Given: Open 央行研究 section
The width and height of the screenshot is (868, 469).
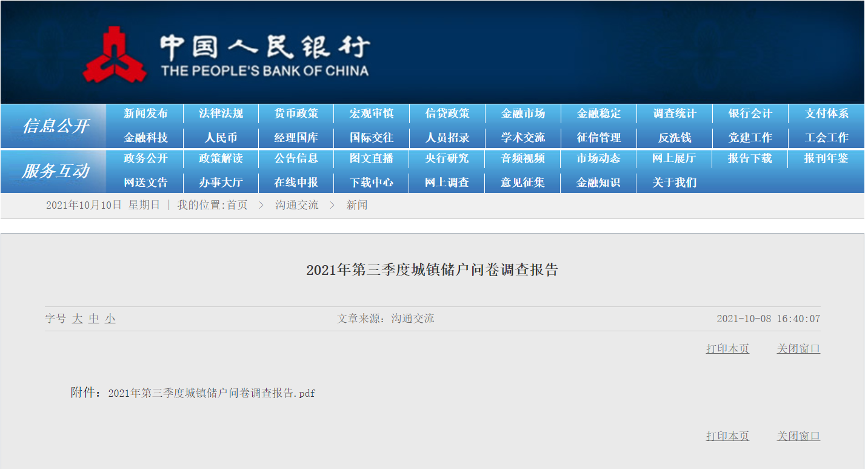Looking at the screenshot, I should (447, 158).
